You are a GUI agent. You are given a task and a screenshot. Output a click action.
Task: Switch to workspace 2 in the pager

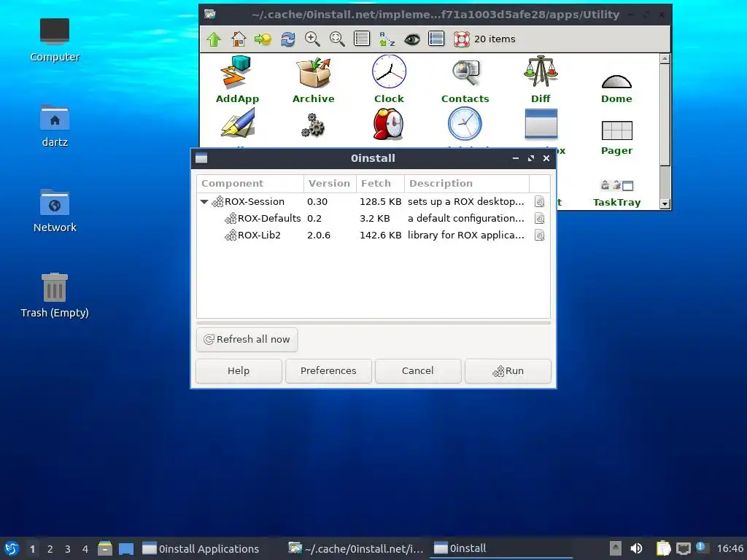click(x=50, y=549)
